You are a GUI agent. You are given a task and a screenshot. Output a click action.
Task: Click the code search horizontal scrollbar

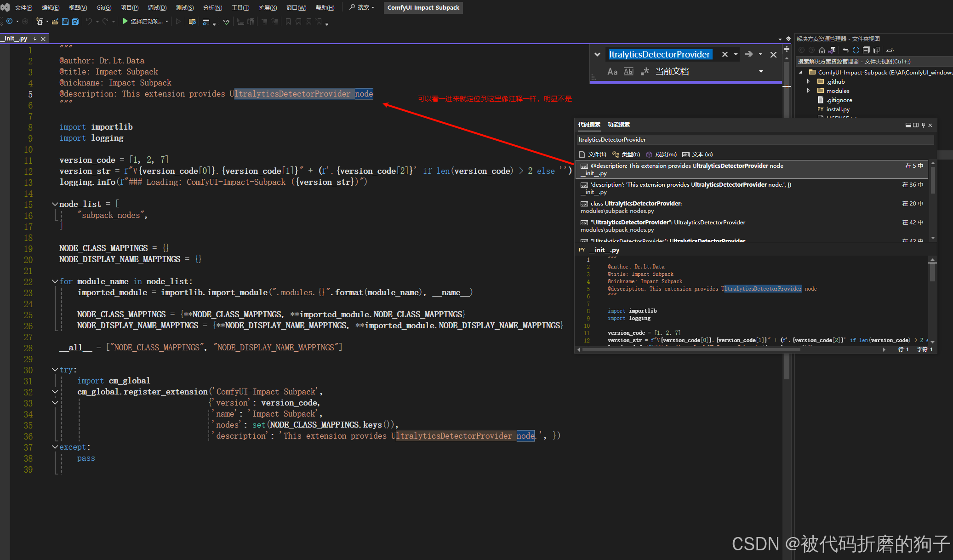pos(690,350)
